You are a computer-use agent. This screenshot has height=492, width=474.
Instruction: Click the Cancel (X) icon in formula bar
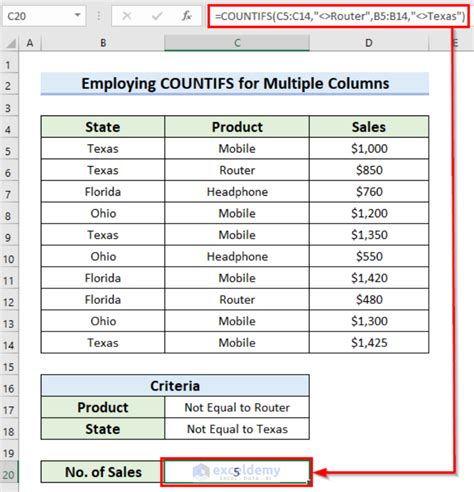click(x=127, y=16)
